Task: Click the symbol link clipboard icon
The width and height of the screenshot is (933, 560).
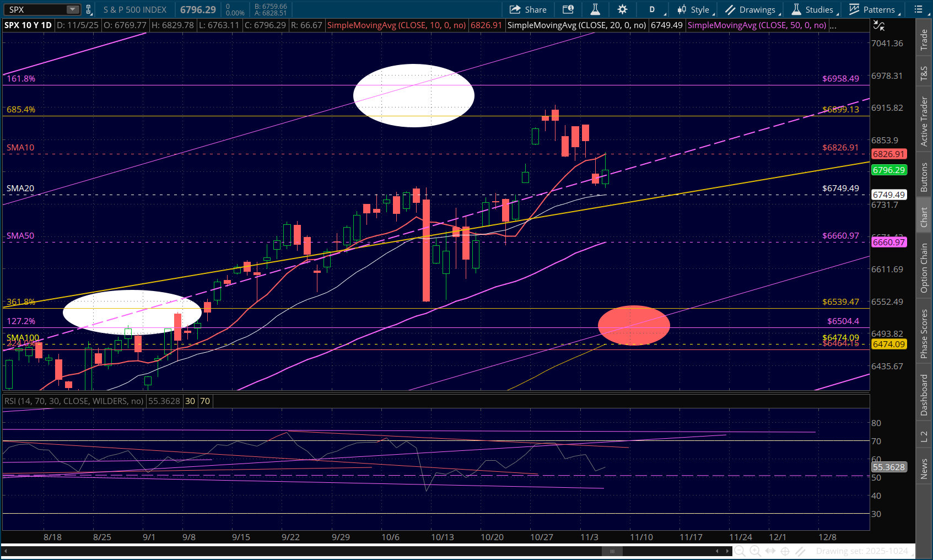Action: [88, 9]
